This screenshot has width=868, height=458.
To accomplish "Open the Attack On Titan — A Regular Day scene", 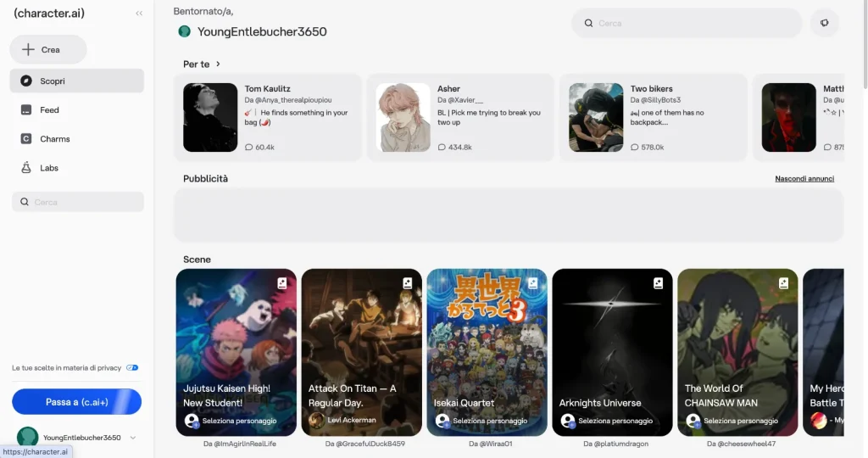I will click(x=361, y=352).
